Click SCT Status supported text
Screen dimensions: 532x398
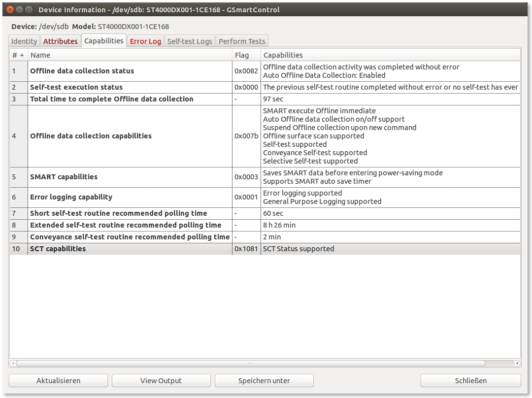tap(299, 249)
